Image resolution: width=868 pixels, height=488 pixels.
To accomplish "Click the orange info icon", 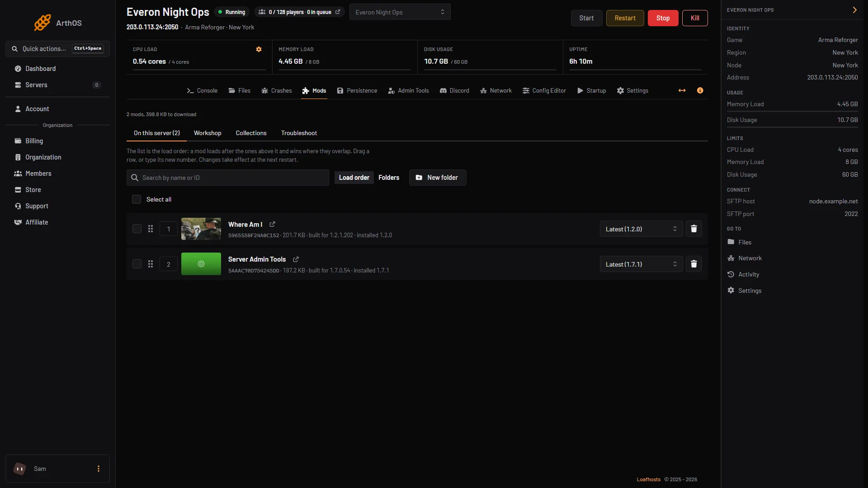I will (700, 91).
